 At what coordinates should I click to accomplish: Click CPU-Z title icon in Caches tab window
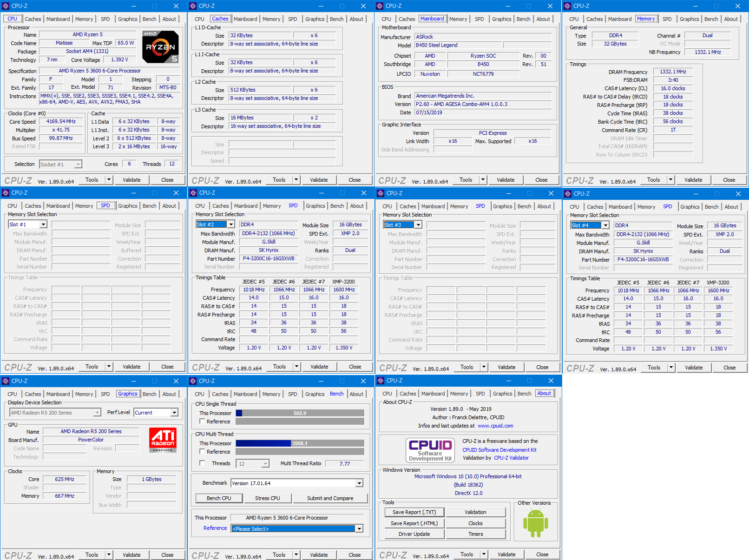[193, 6]
